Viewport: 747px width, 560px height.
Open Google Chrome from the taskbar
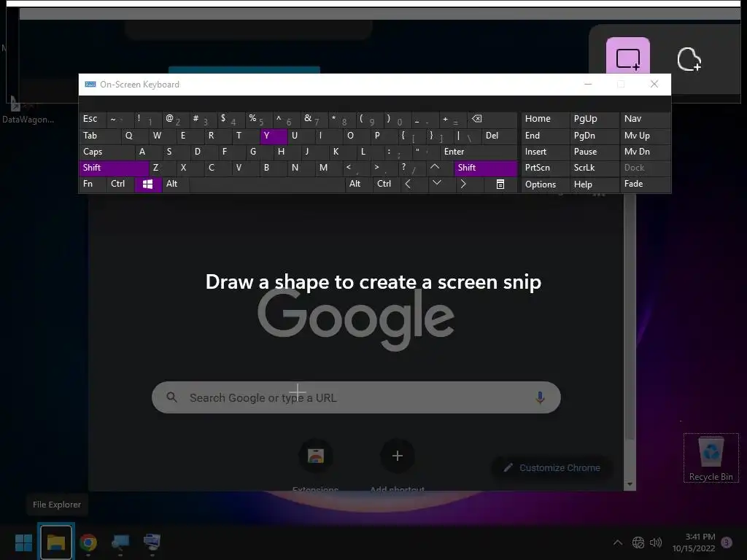(x=88, y=542)
